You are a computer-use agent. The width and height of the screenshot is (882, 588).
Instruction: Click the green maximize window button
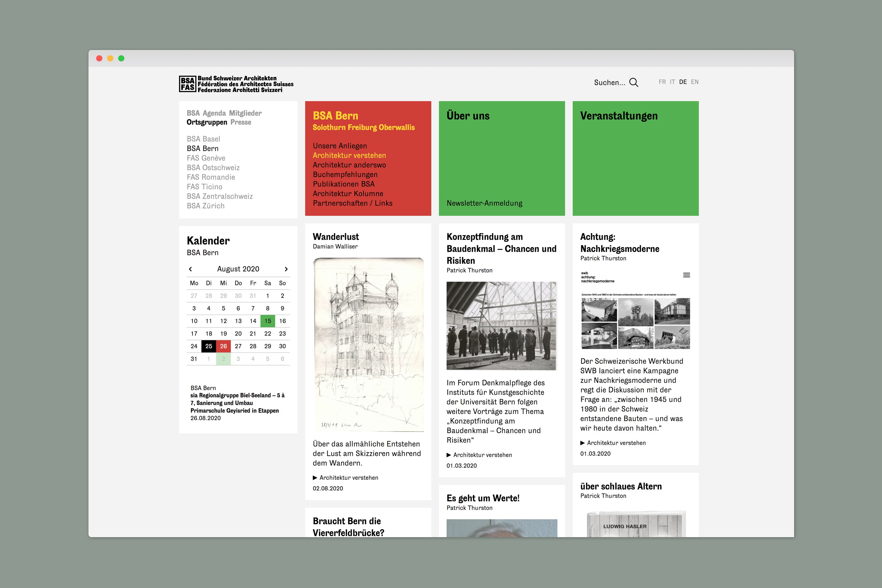pyautogui.click(x=121, y=58)
